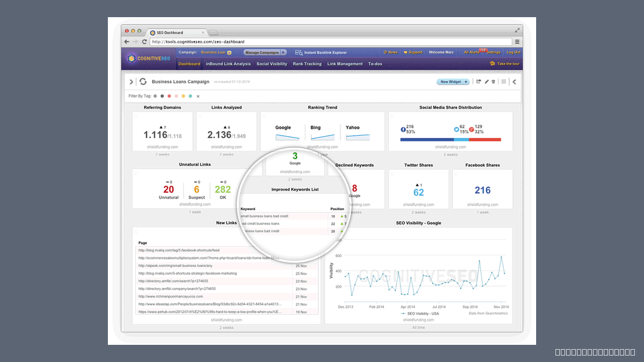Click the Log Out link
Viewport: 644px width, 362px height.
514,53
